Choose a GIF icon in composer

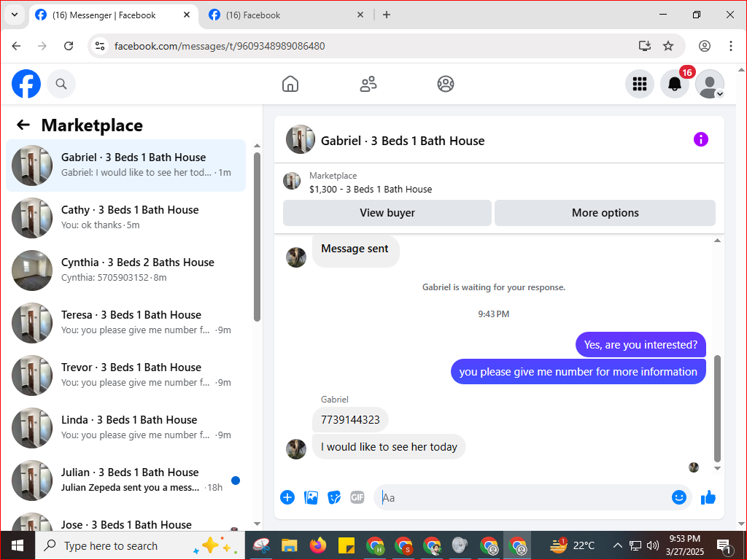[x=357, y=497]
